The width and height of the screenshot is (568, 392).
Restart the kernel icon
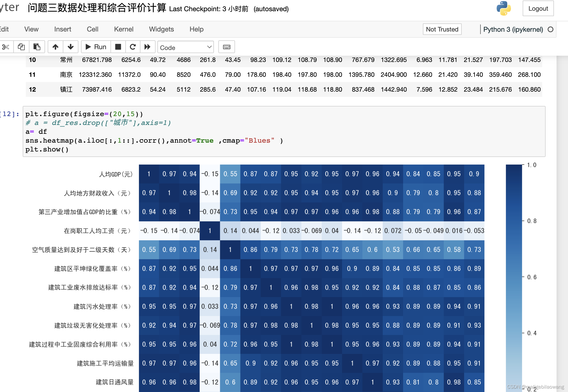point(133,47)
